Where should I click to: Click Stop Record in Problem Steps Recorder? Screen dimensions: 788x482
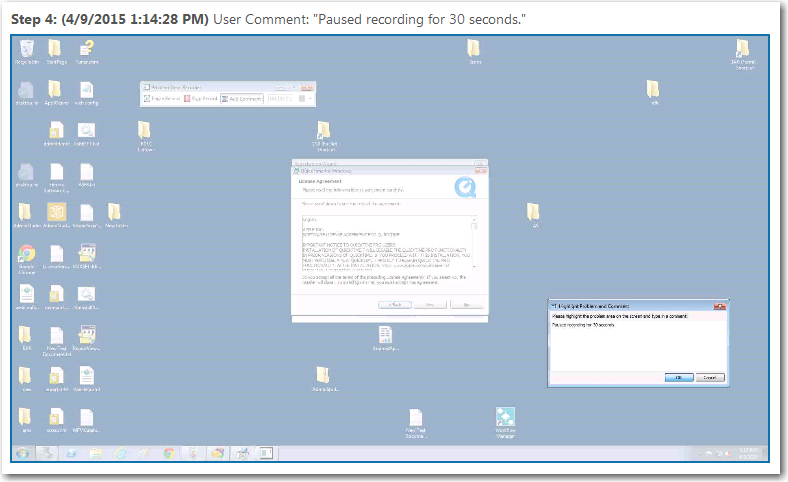200,99
